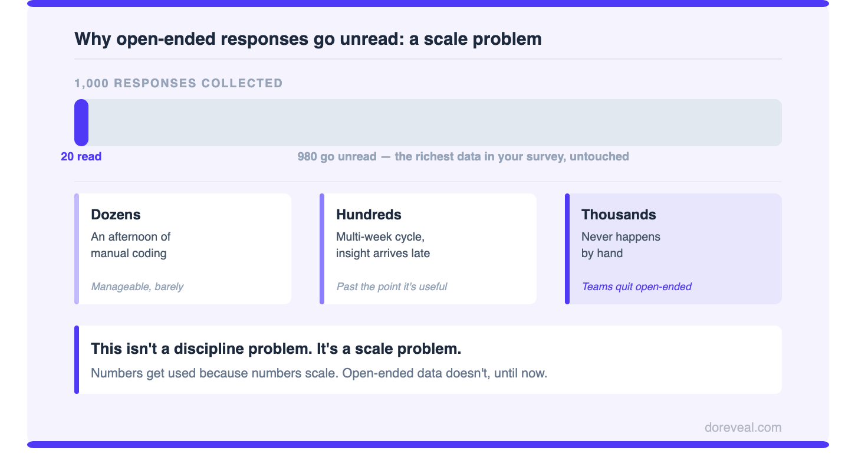Click 'Past the point it's useful' note

392,287
